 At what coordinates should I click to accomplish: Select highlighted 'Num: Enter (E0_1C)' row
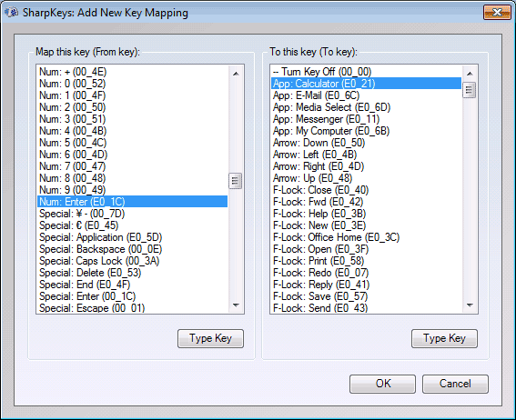tap(133, 202)
